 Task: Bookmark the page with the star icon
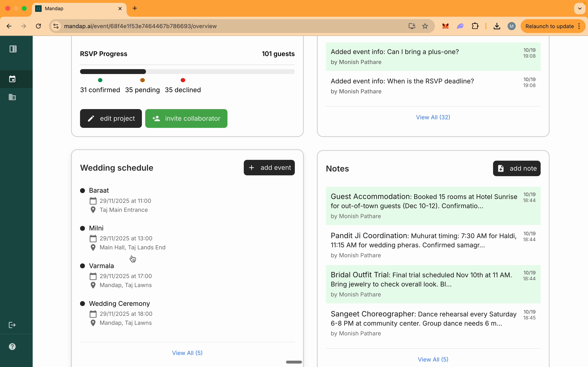click(425, 26)
